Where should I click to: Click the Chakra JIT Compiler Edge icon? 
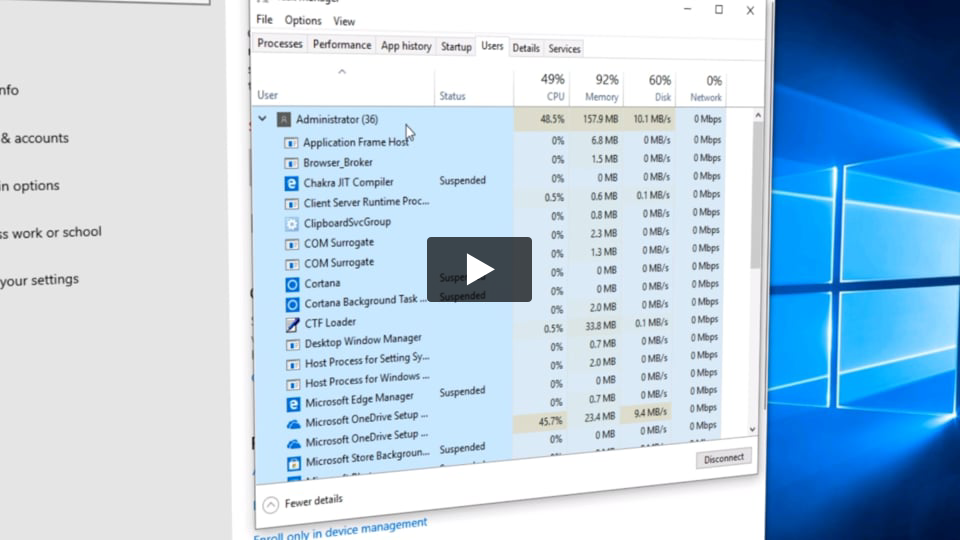click(292, 183)
